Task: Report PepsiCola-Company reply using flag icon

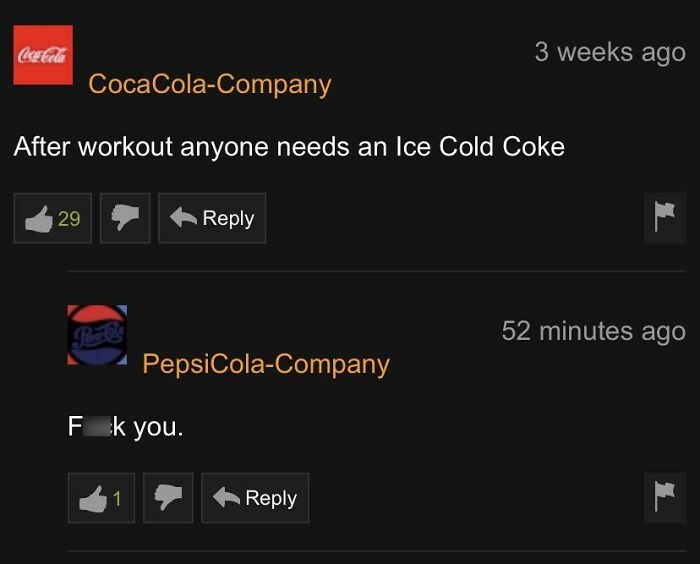Action: [x=665, y=497]
